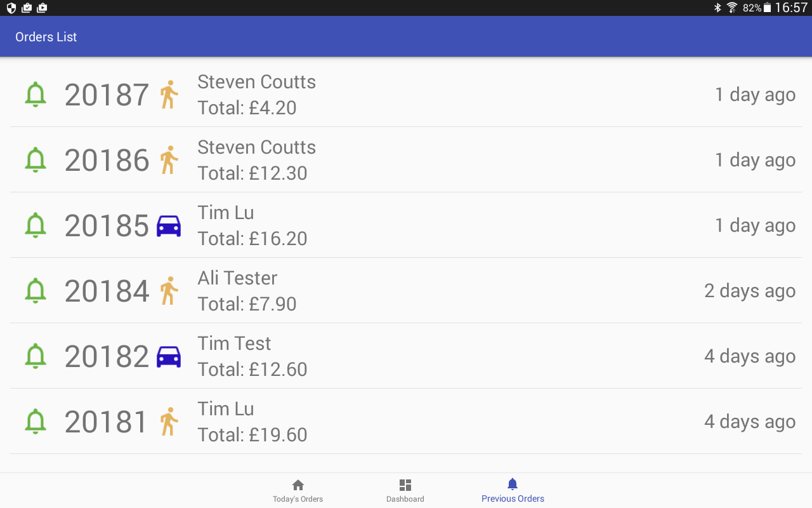Click the walking person icon on order 20181

tap(169, 422)
